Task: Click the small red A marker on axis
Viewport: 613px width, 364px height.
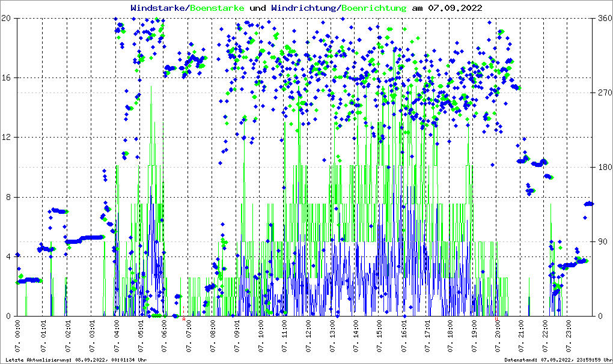Action: tap(183, 319)
